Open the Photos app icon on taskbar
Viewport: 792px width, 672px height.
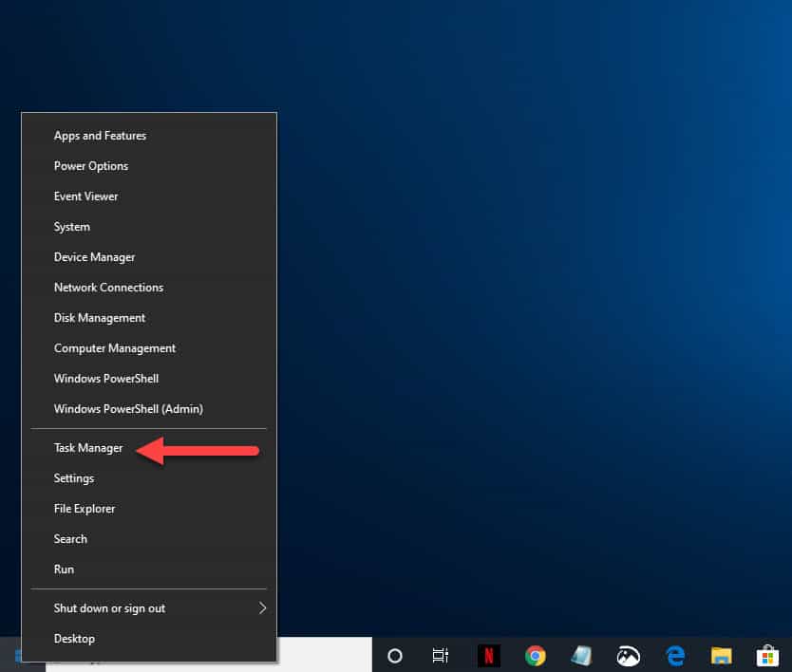click(629, 656)
